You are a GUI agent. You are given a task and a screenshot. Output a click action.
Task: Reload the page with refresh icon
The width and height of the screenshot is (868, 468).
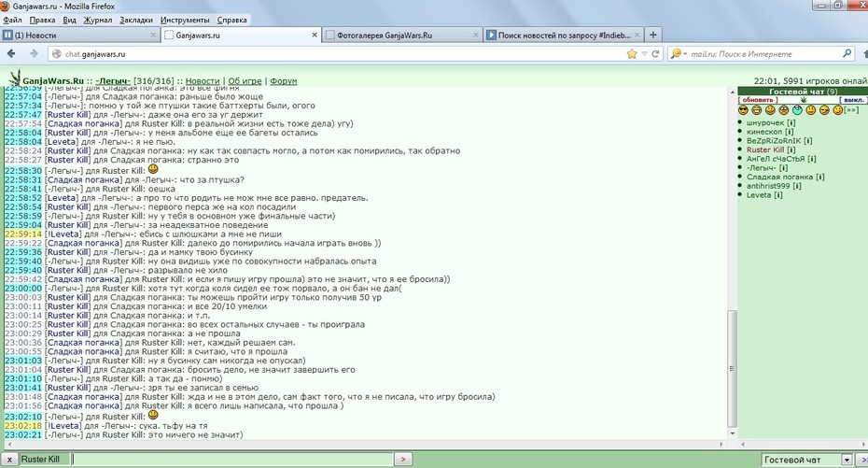coord(656,54)
